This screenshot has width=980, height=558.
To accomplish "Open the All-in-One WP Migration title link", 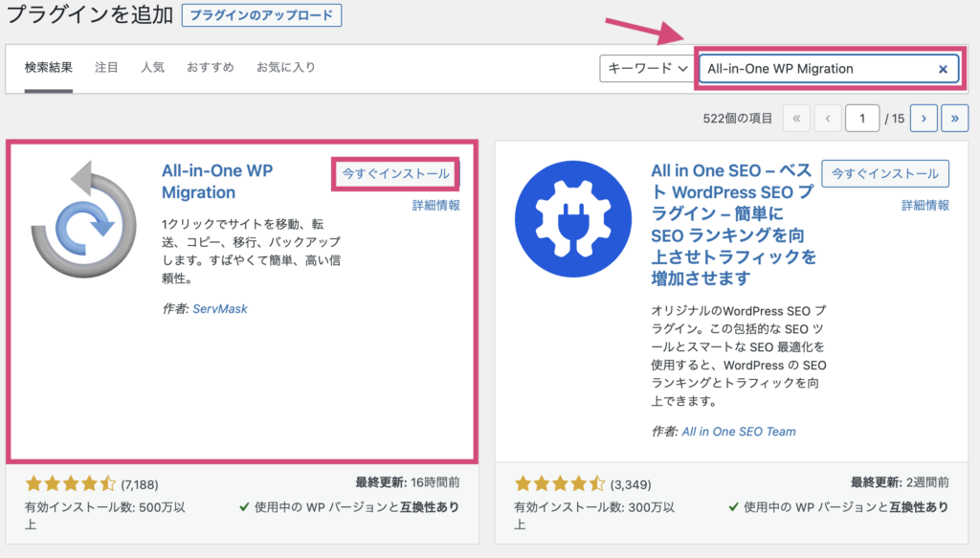I will (217, 181).
